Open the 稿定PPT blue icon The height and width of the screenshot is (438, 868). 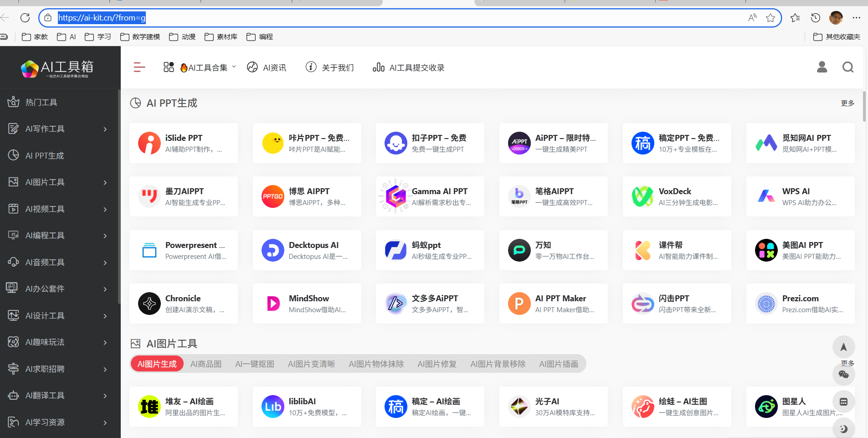[x=643, y=143]
